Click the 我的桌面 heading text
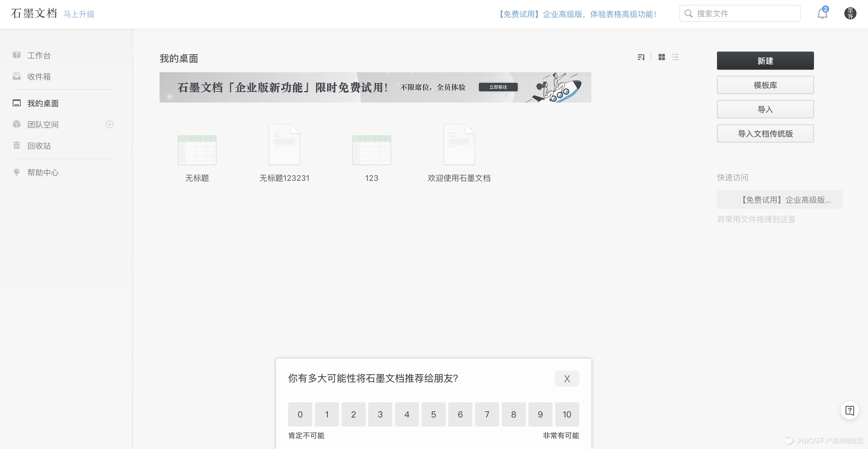 [x=179, y=58]
